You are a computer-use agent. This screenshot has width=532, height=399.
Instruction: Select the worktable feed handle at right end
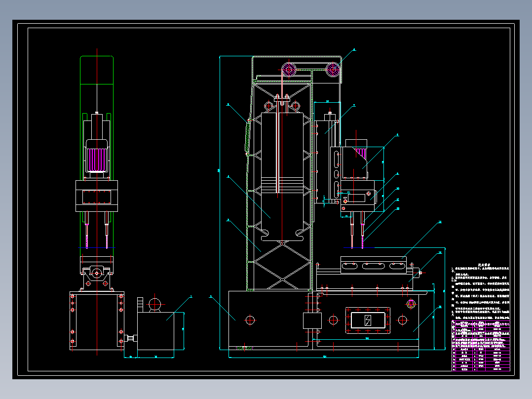(x=418, y=272)
